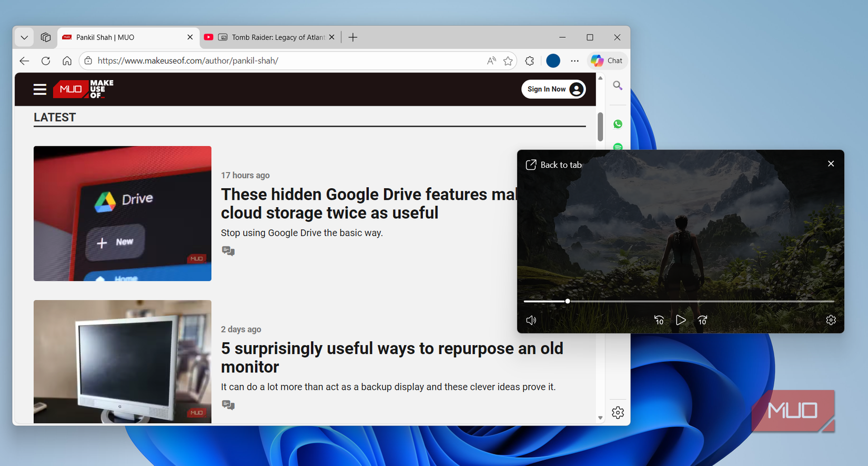Viewport: 868px width, 466px height.
Task: Open comments for old monitor article
Action: (x=228, y=405)
